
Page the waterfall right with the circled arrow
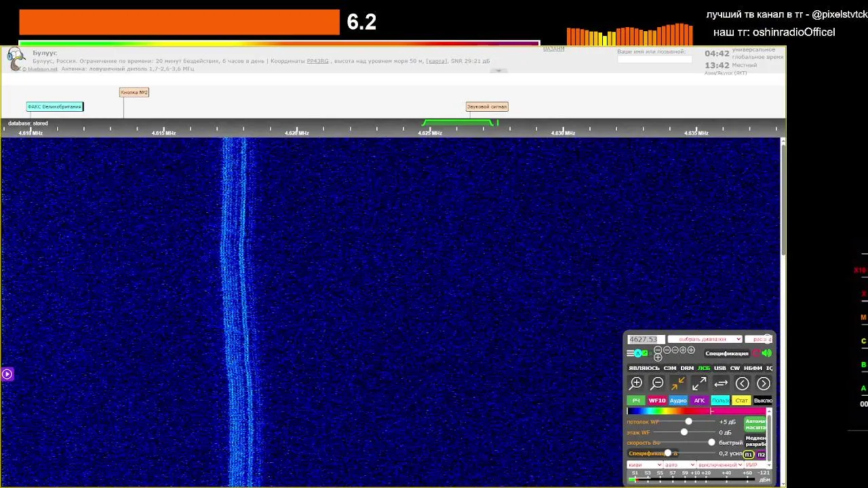pos(764,384)
